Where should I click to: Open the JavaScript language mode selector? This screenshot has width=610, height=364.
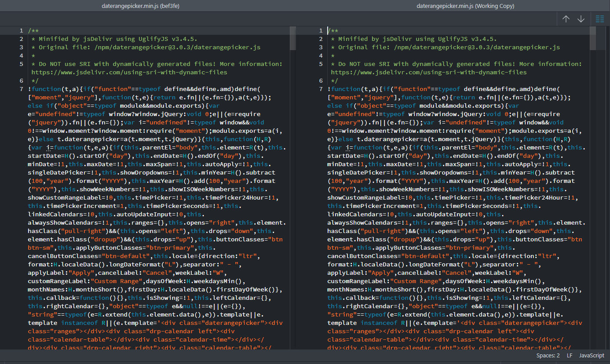(592, 356)
